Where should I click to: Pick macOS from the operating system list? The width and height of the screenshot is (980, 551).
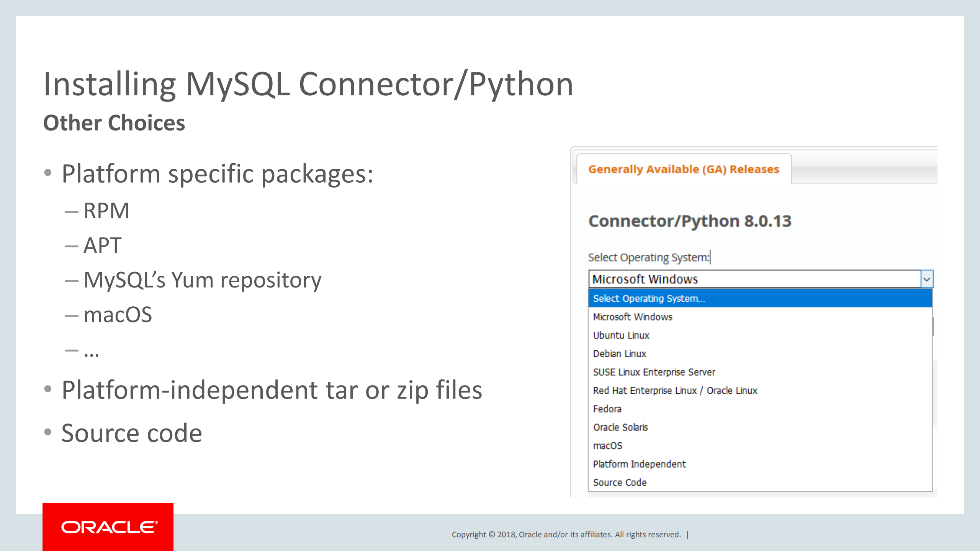[608, 445]
